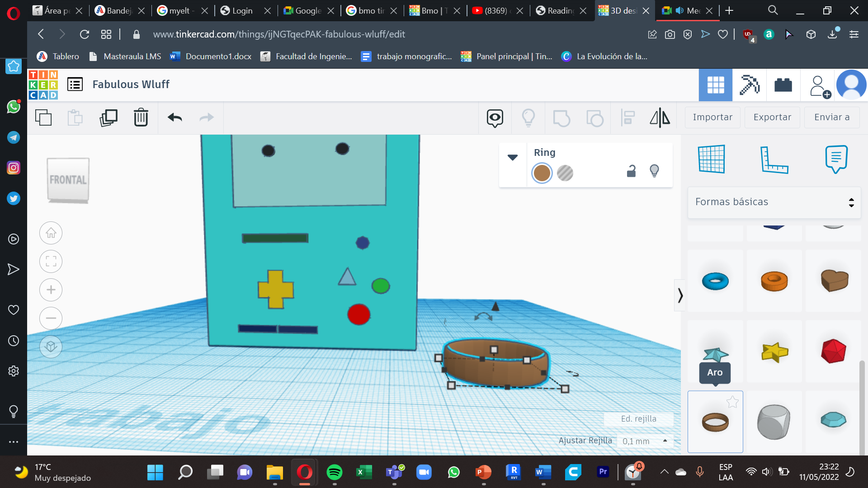Viewport: 868px width, 488px height.
Task: Click the Paste toolbar icon
Action: (75, 117)
